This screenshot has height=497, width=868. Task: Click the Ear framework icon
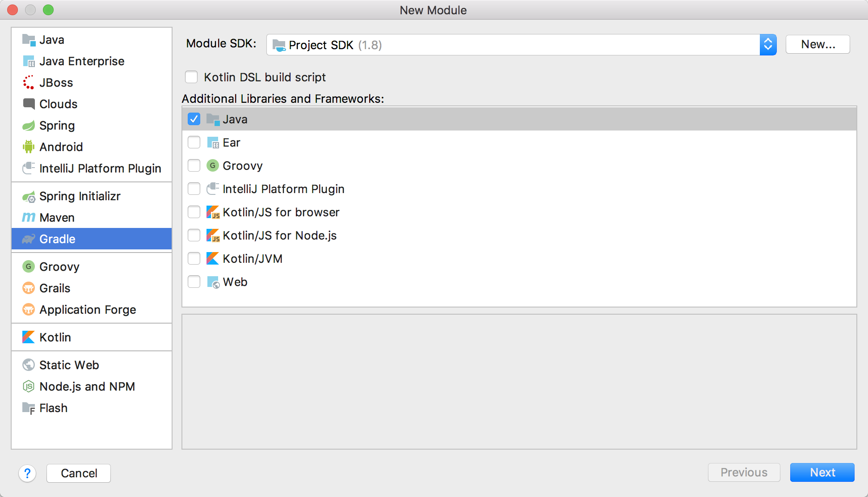pyautogui.click(x=213, y=143)
